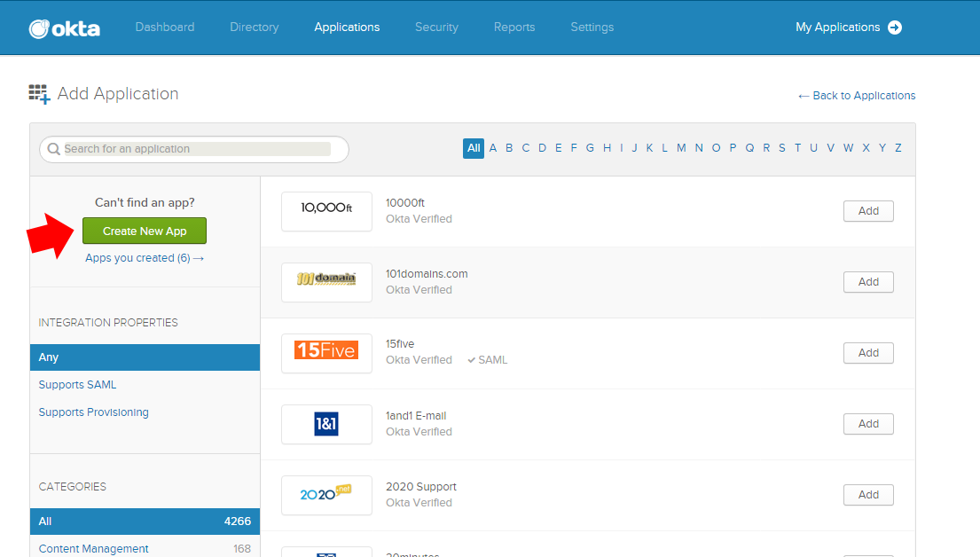The height and width of the screenshot is (557, 980).
Task: Open Apps you created (6) link
Action: tap(145, 258)
